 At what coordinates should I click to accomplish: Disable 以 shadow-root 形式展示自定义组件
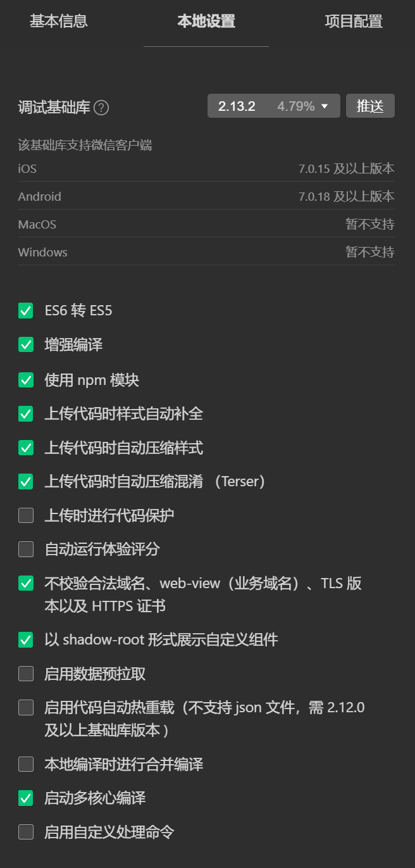click(25, 639)
